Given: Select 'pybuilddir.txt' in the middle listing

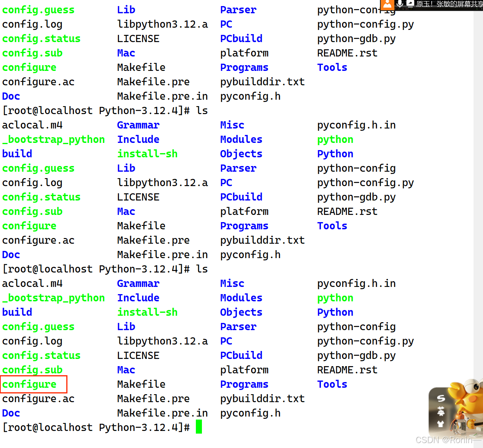Looking at the screenshot, I should (263, 240).
